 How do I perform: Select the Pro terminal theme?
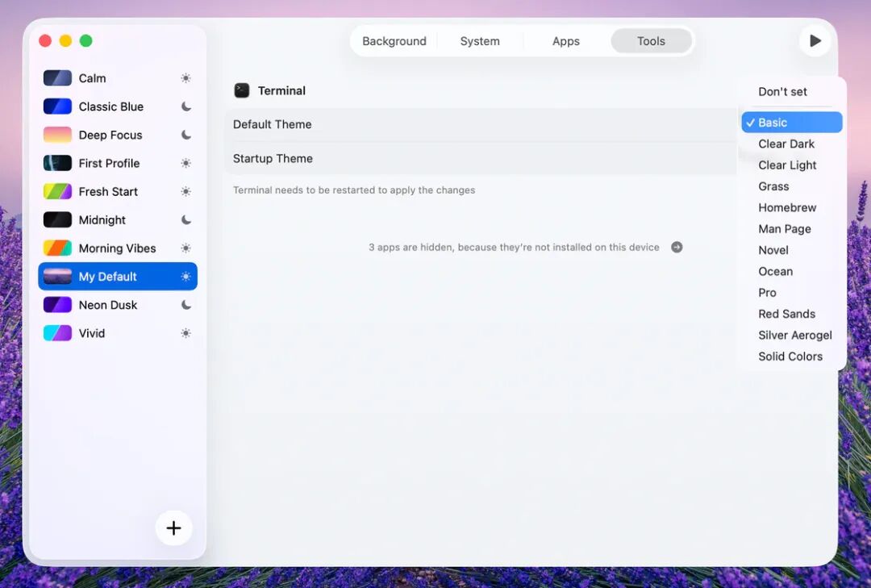(x=792, y=292)
